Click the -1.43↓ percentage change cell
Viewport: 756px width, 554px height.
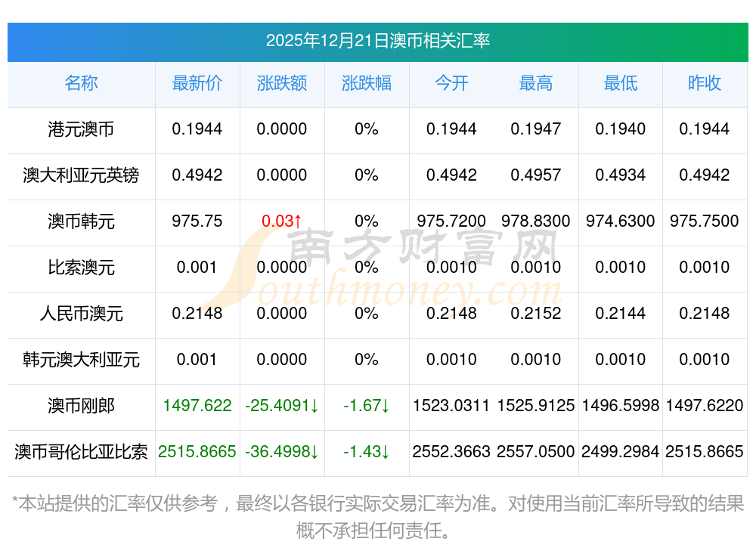pos(367,452)
